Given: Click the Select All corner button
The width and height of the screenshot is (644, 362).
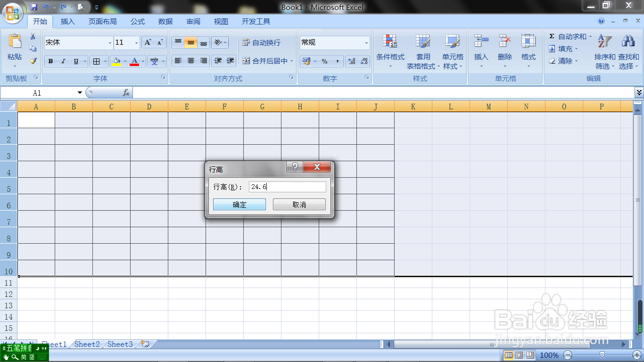Looking at the screenshot, I should click(9, 107).
